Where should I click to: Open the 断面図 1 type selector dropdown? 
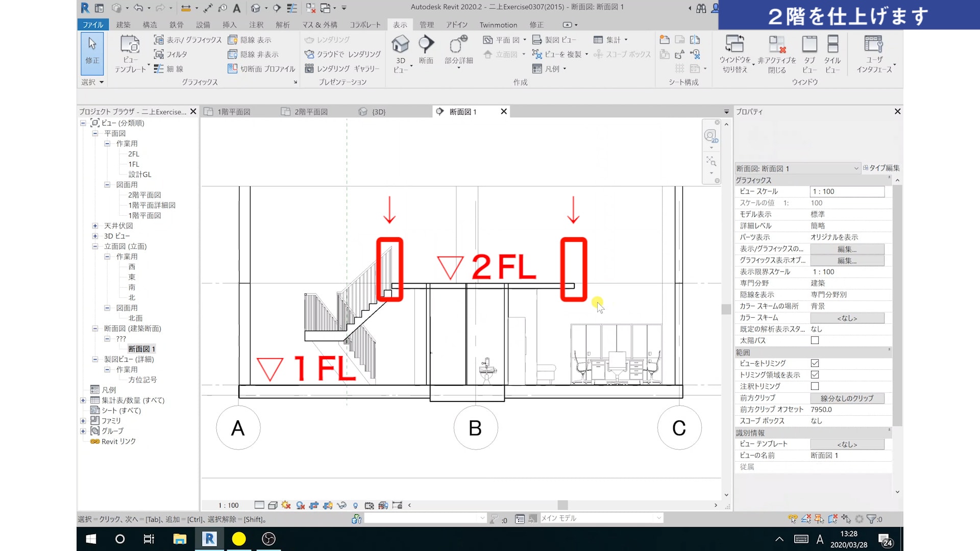[x=856, y=168]
